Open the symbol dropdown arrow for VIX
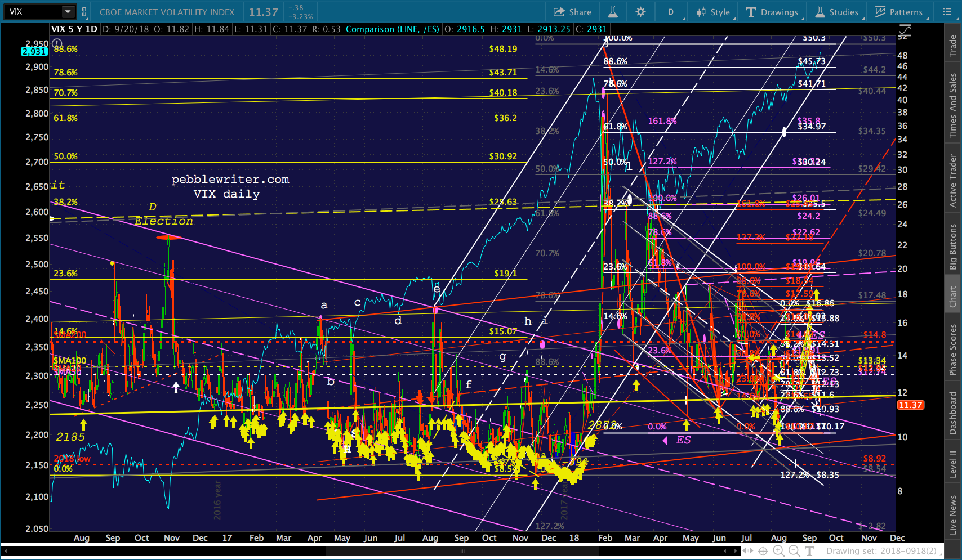This screenshot has width=962, height=560. pos(68,12)
